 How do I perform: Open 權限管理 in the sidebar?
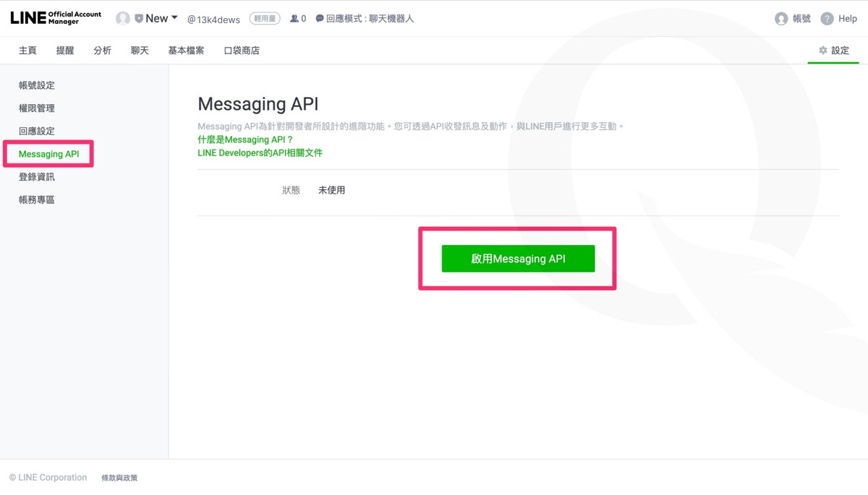[x=37, y=108]
